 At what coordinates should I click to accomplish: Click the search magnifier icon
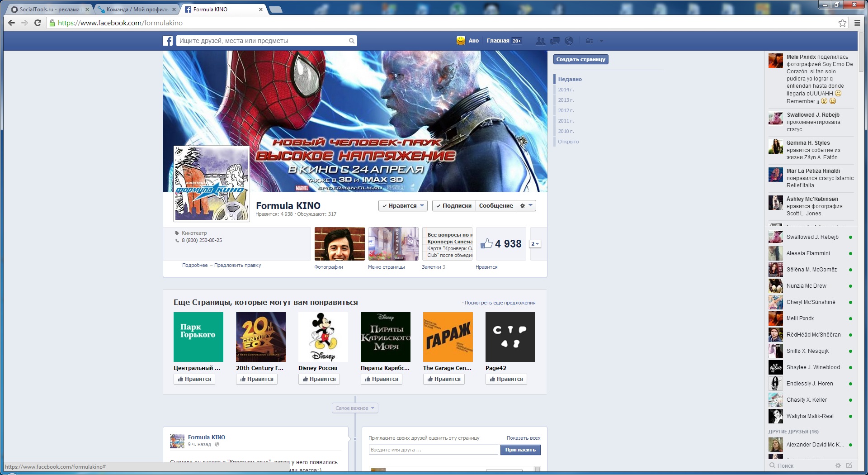[351, 41]
